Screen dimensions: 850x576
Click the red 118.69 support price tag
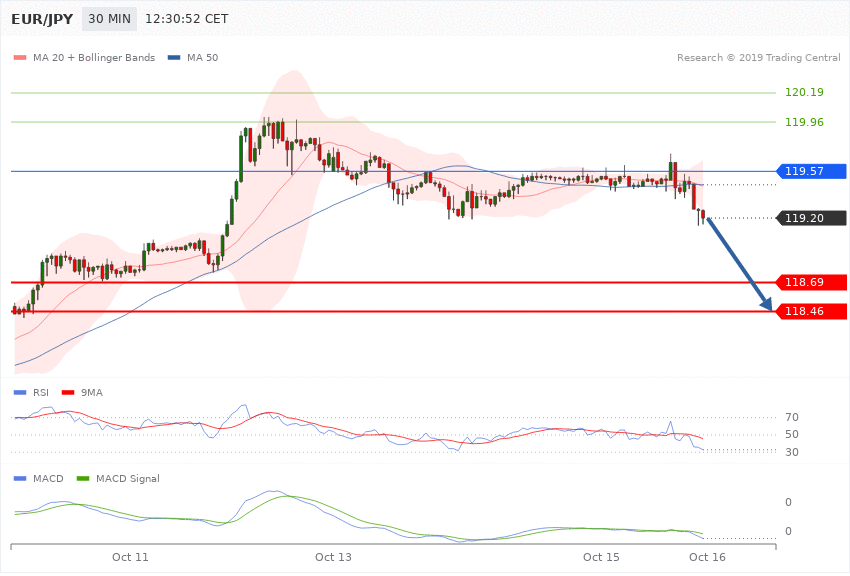point(812,282)
